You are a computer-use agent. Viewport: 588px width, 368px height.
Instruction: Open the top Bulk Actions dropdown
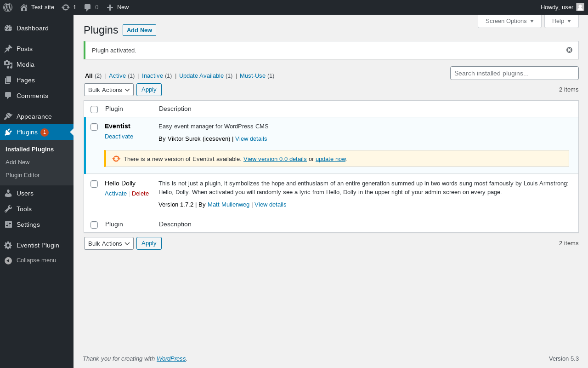click(x=109, y=90)
